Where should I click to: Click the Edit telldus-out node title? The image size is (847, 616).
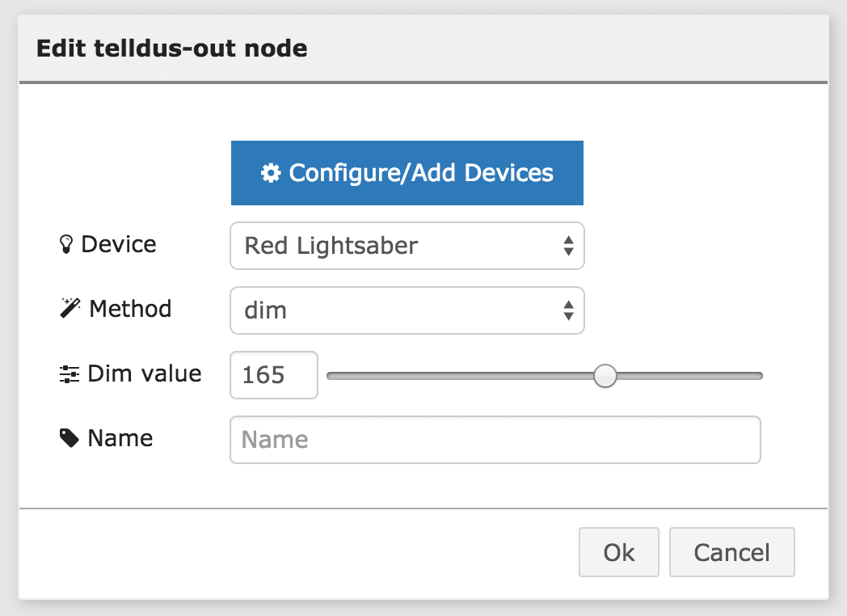171,49
